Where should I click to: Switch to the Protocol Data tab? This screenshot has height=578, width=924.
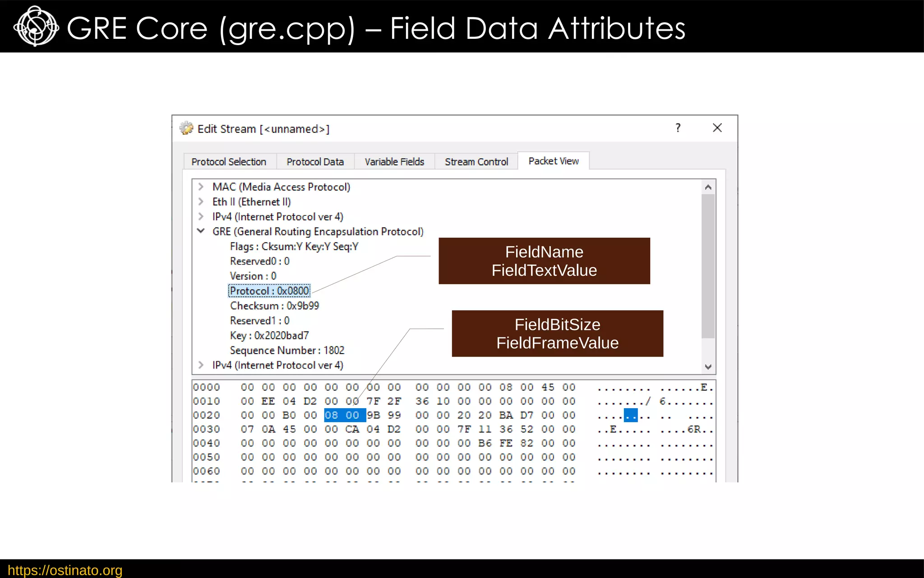click(315, 162)
